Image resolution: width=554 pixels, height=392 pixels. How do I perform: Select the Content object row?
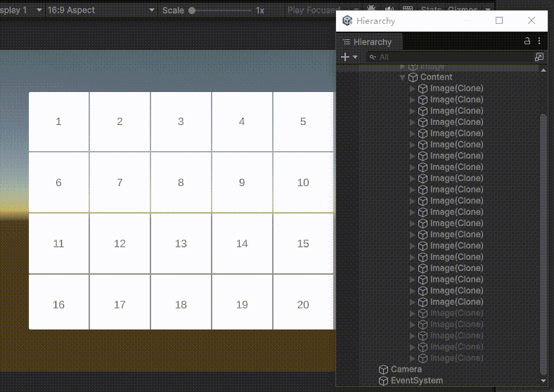point(438,77)
